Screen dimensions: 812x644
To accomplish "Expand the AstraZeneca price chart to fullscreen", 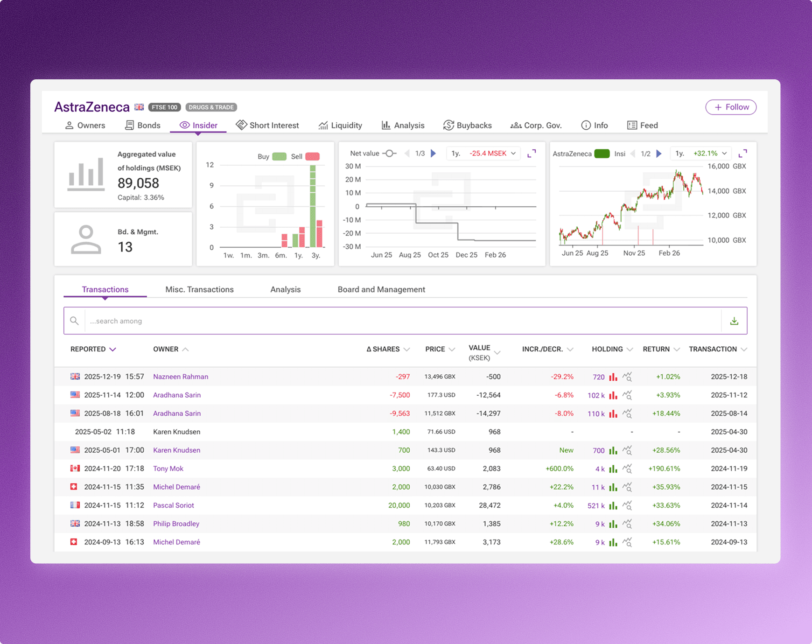I will (742, 154).
